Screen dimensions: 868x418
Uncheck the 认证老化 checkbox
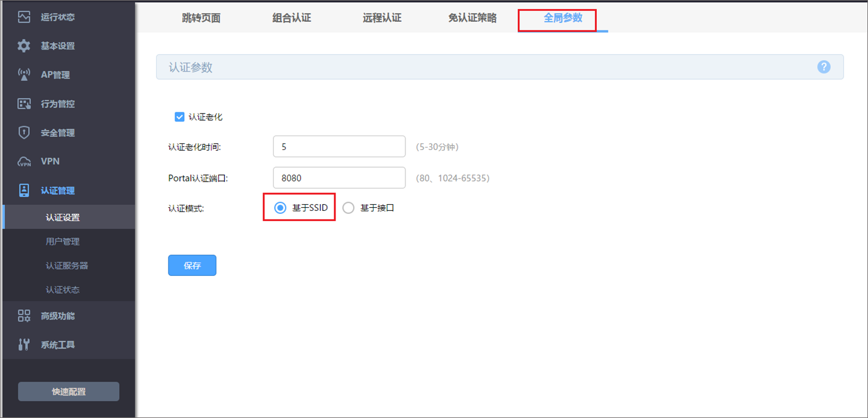(x=179, y=117)
